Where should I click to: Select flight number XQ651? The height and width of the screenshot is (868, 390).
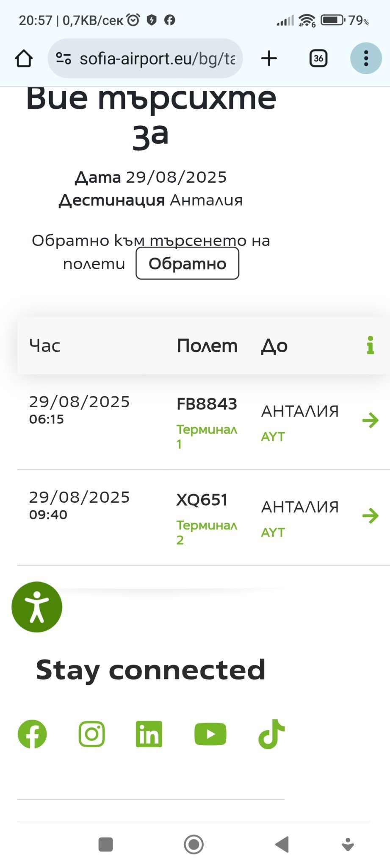point(202,500)
